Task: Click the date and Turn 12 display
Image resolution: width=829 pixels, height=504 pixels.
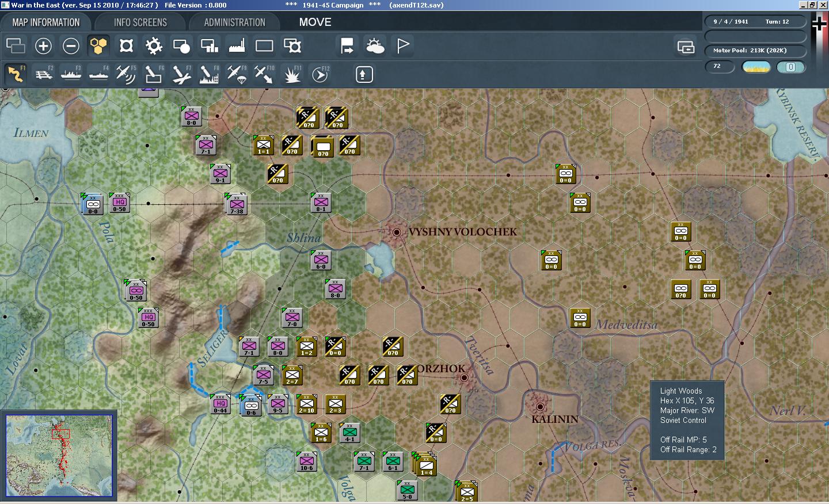Action: click(x=755, y=21)
